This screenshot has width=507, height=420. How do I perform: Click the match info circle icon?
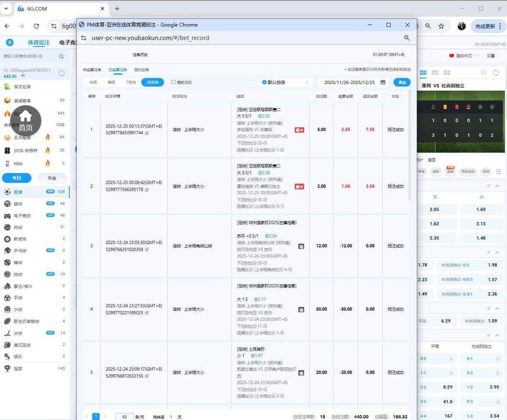click(x=484, y=72)
